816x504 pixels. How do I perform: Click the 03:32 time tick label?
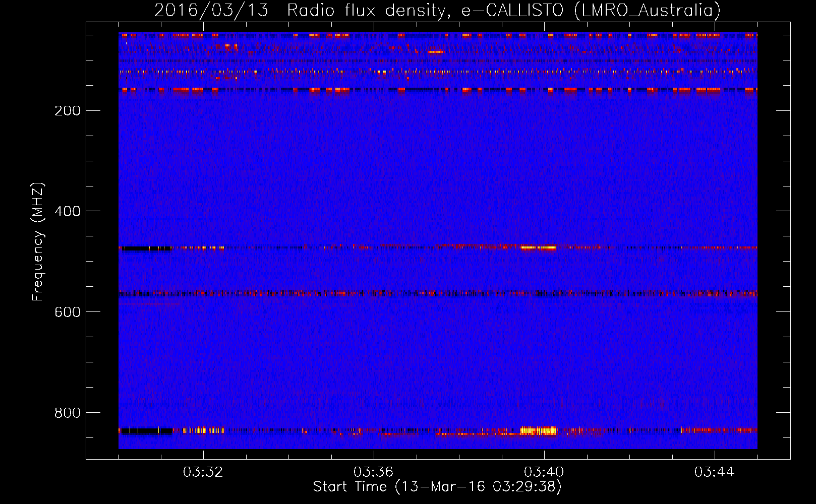[203, 472]
